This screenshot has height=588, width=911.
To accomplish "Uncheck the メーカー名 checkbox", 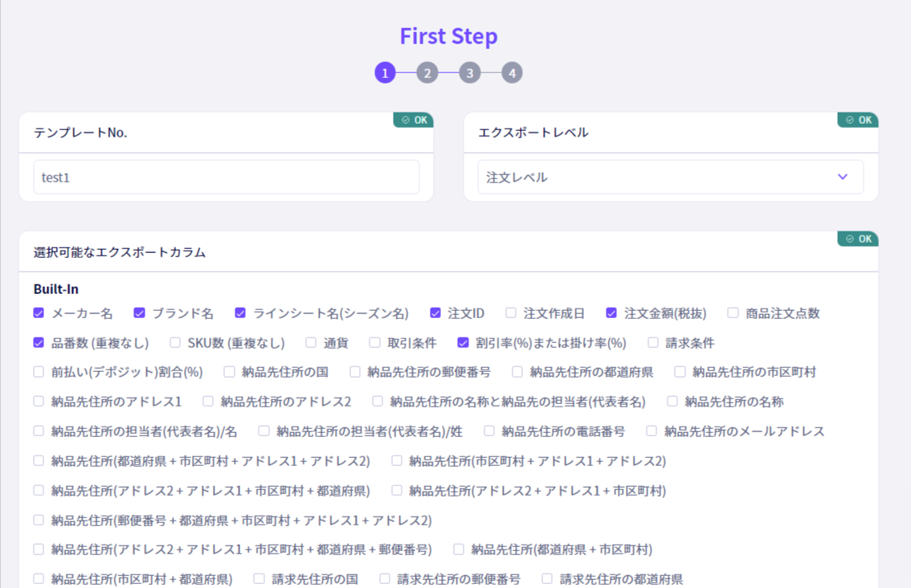I will point(39,313).
